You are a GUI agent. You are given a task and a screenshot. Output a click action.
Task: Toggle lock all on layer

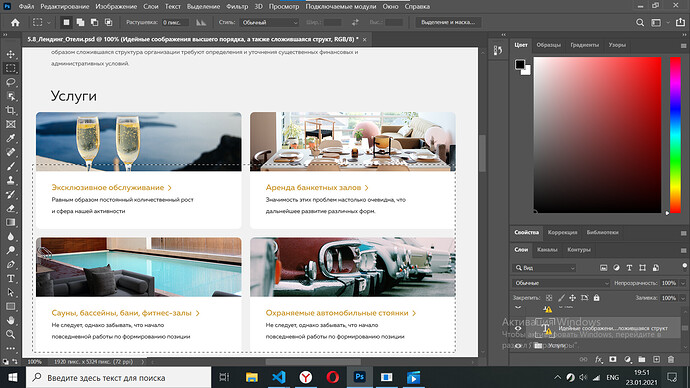point(596,298)
